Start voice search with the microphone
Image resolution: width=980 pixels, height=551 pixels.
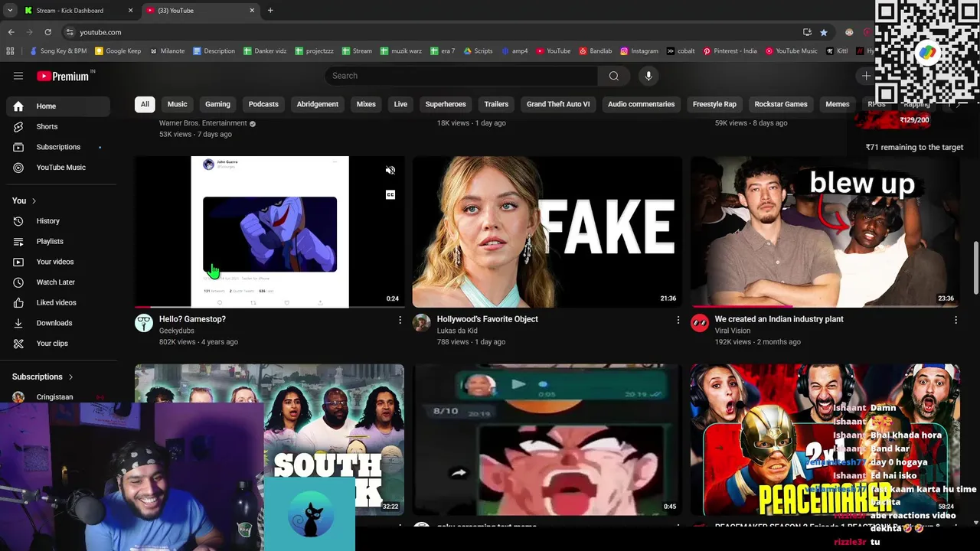648,76
